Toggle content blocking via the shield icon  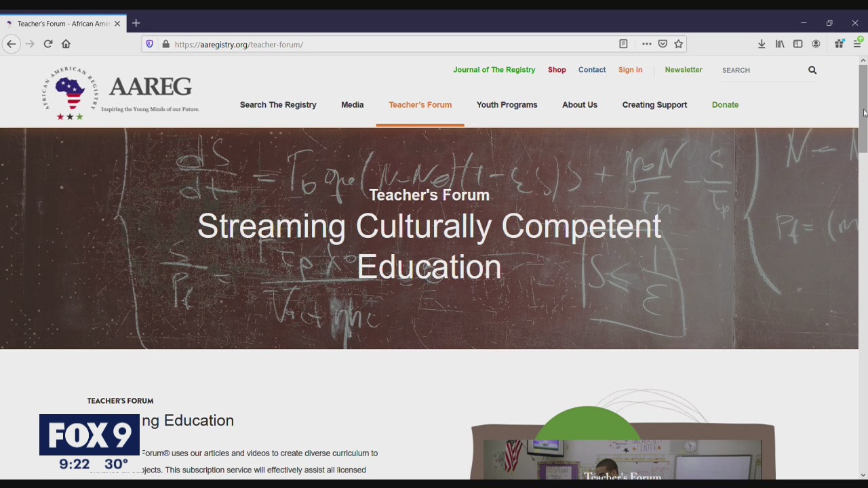149,44
